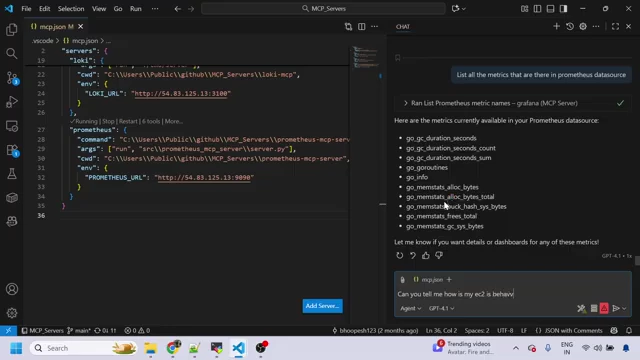Open GPT-4.1 model picker

tap(441, 309)
